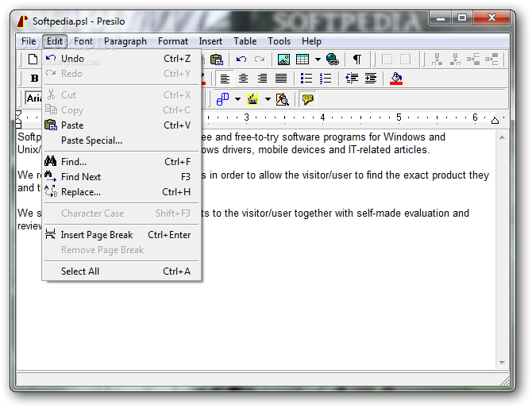The image size is (532, 408).
Task: Open the Format menu
Action: (x=172, y=41)
